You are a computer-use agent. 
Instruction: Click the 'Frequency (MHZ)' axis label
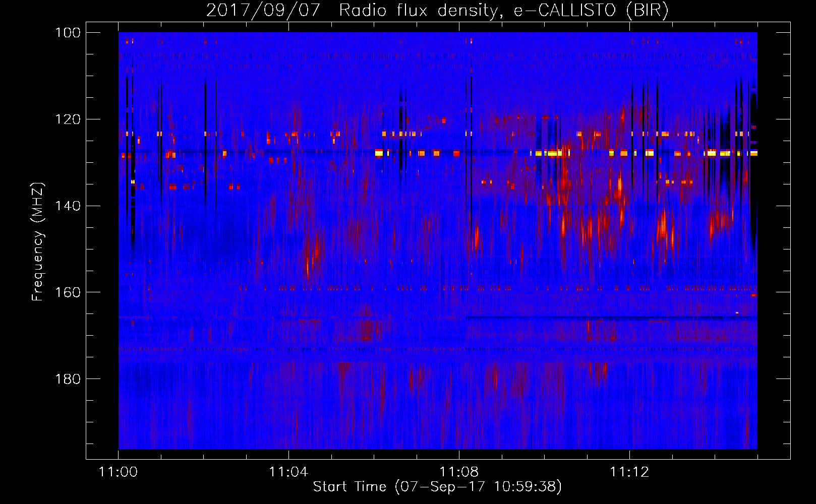(38, 241)
